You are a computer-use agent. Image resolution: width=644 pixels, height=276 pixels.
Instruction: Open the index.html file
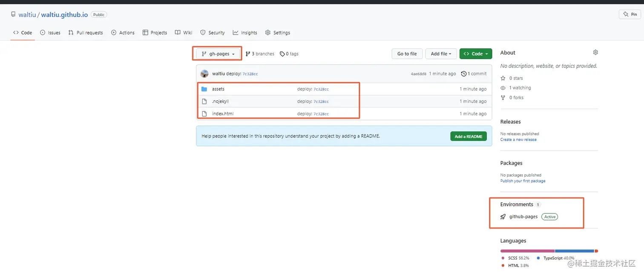click(x=223, y=114)
